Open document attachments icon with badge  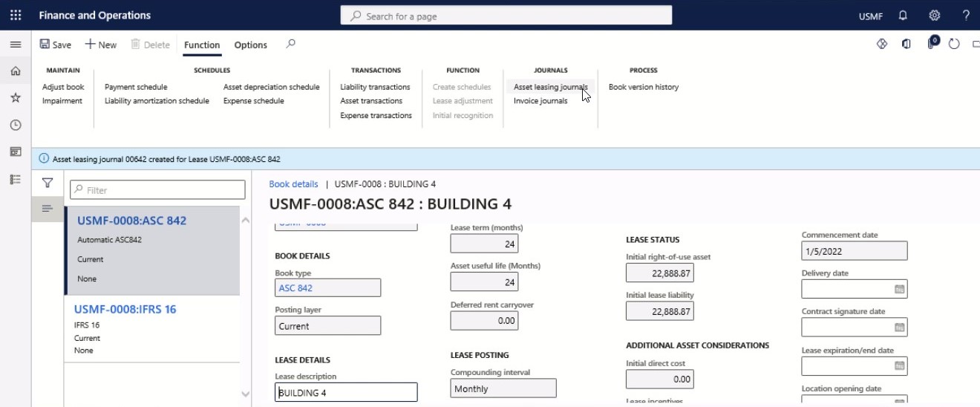pyautogui.click(x=932, y=43)
